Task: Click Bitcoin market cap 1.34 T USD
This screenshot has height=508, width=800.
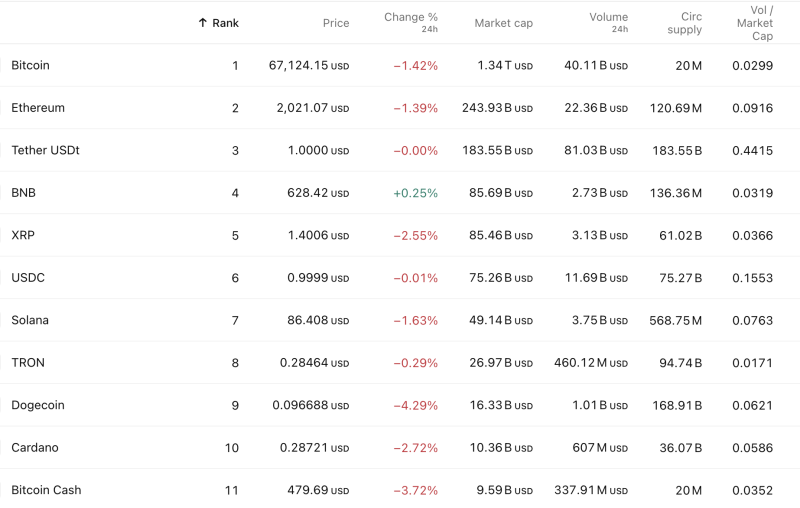Action: [x=505, y=65]
